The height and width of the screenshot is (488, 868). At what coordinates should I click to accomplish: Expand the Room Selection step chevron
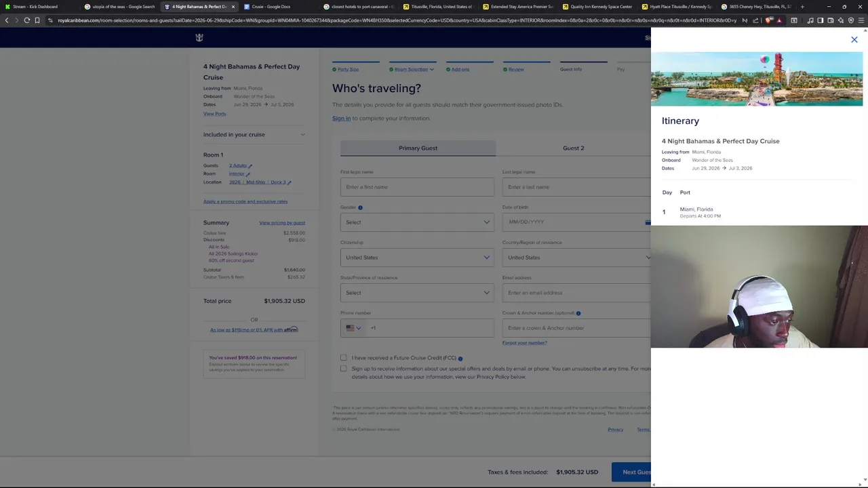tap(432, 69)
